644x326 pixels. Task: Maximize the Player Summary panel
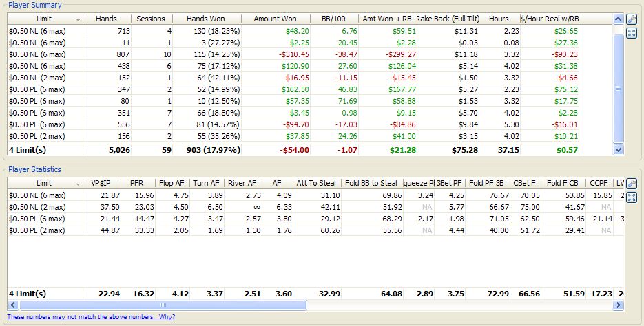[632, 33]
